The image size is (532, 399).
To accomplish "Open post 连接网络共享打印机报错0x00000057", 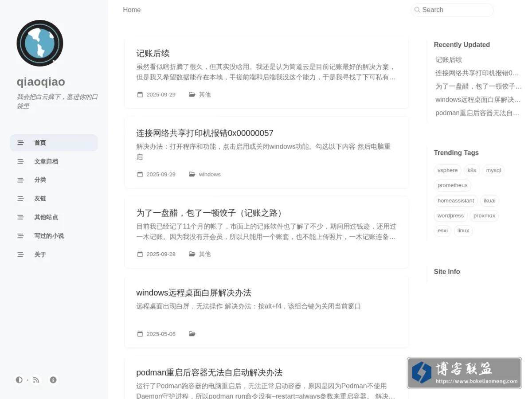I will tap(205, 133).
